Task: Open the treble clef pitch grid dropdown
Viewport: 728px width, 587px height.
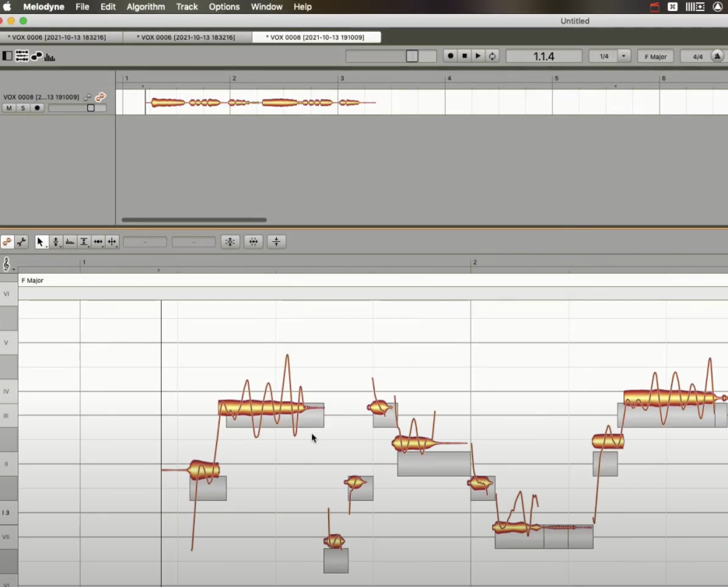Action: pyautogui.click(x=8, y=264)
